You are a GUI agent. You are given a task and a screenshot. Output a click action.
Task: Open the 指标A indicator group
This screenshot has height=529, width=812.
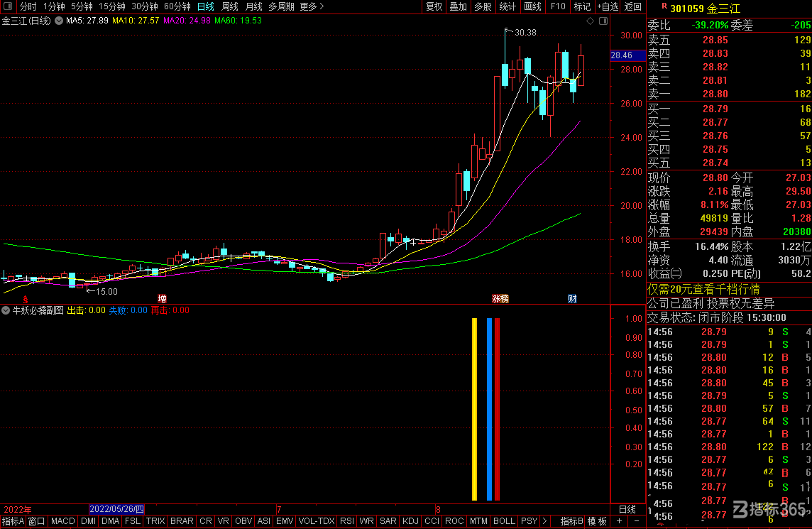(x=13, y=521)
